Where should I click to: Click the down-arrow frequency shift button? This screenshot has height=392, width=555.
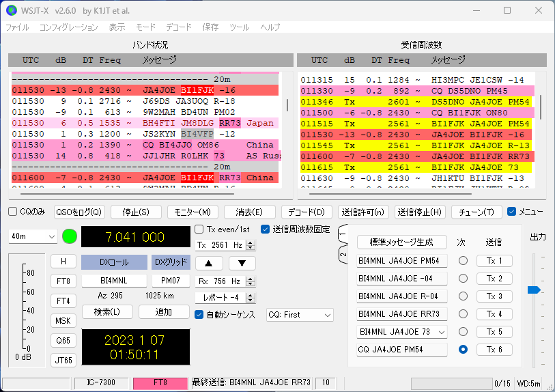click(242, 263)
